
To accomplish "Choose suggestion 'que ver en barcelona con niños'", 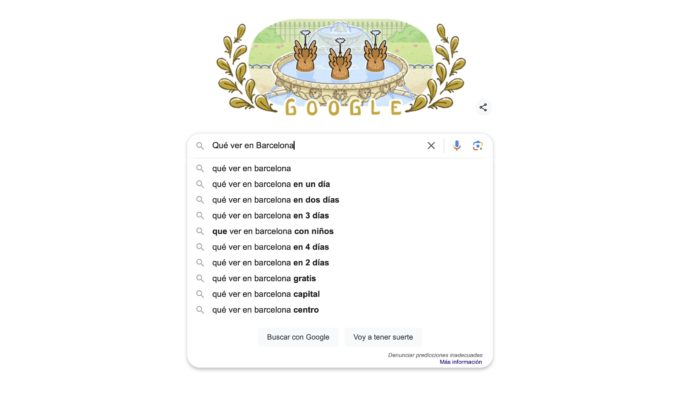I will (x=340, y=231).
